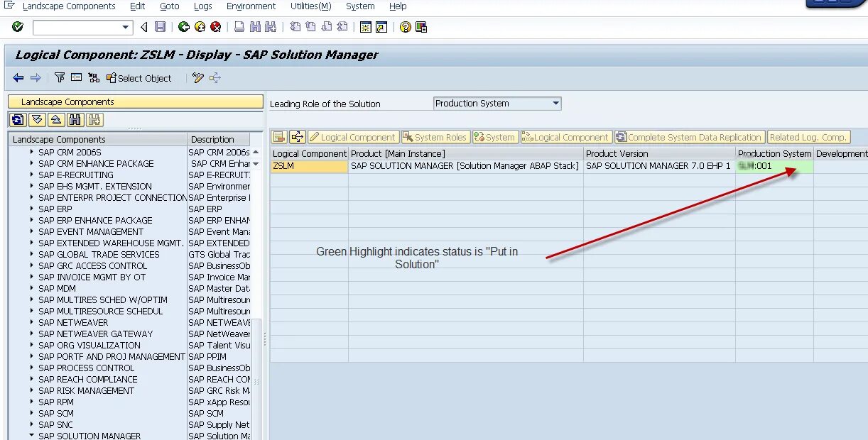Click the Production System column header
The width and height of the screenshot is (868, 440).
(774, 153)
